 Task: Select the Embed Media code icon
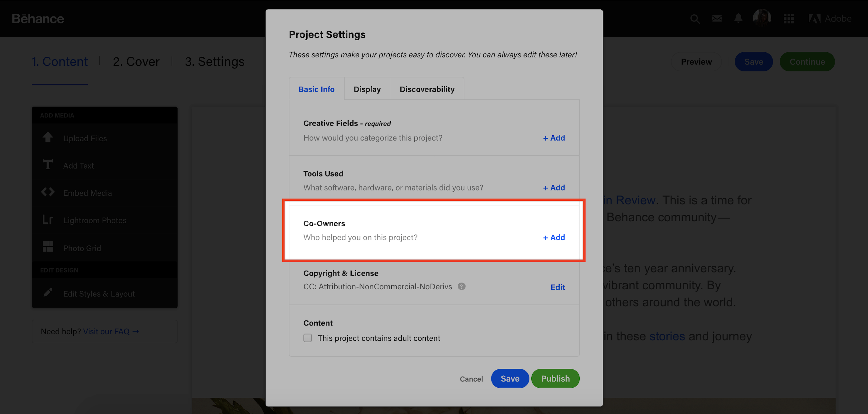(48, 192)
